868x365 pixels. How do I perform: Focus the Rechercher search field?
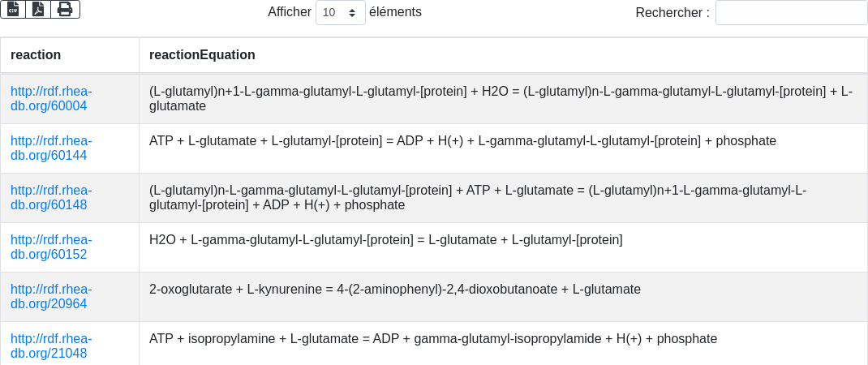coord(791,12)
